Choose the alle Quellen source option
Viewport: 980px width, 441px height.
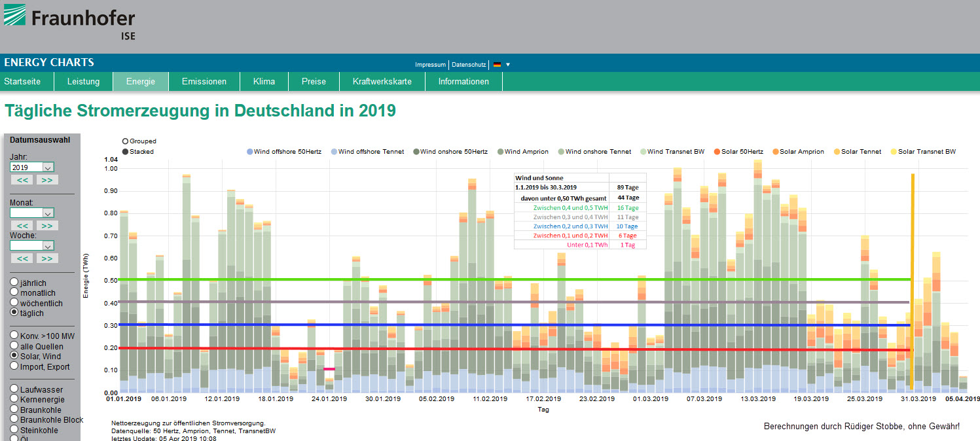(x=14, y=345)
